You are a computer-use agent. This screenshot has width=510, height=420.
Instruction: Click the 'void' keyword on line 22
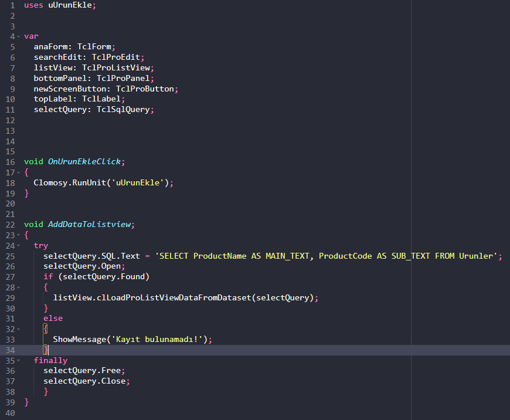(x=33, y=224)
